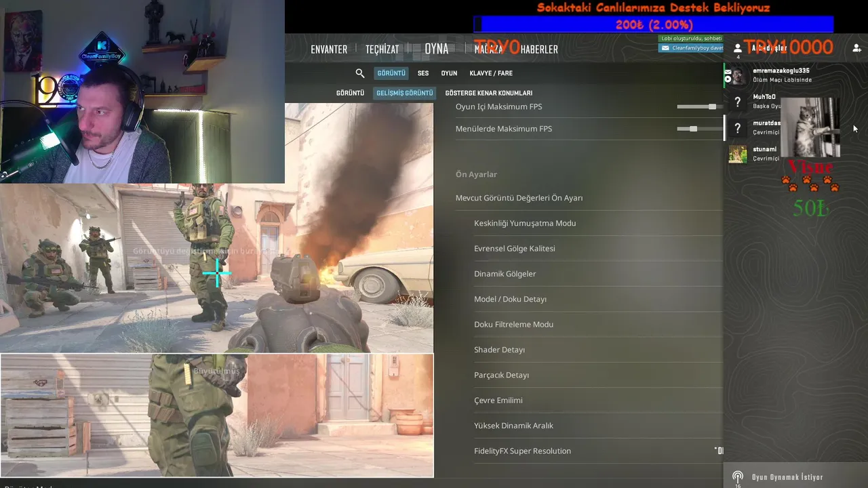Image resolution: width=868 pixels, height=488 pixels.
Task: Click Parçacık Detayı setting
Action: point(598,375)
